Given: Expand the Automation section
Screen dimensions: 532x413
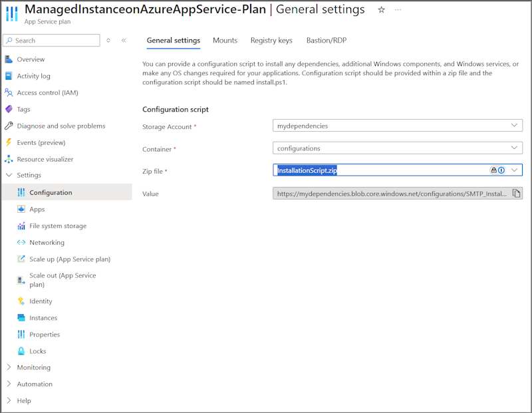Looking at the screenshot, I should [x=9, y=384].
